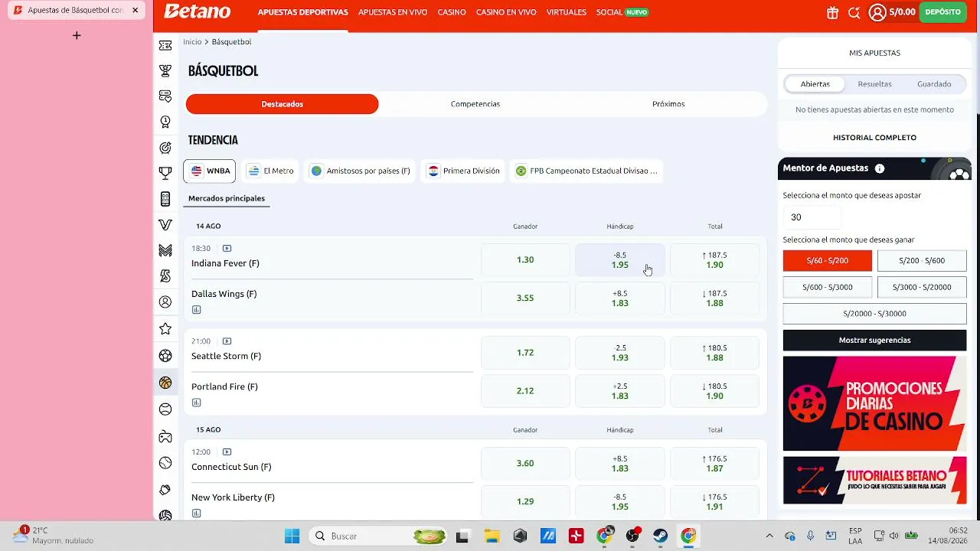980x551 pixels.
Task: Open live stream icon for Indiana Fever match
Action: pyautogui.click(x=227, y=248)
